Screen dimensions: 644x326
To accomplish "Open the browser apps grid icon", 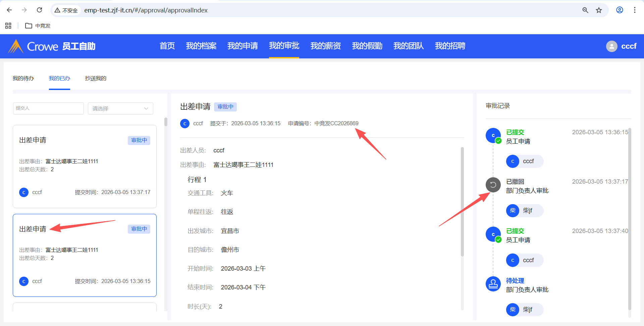I will [8, 26].
